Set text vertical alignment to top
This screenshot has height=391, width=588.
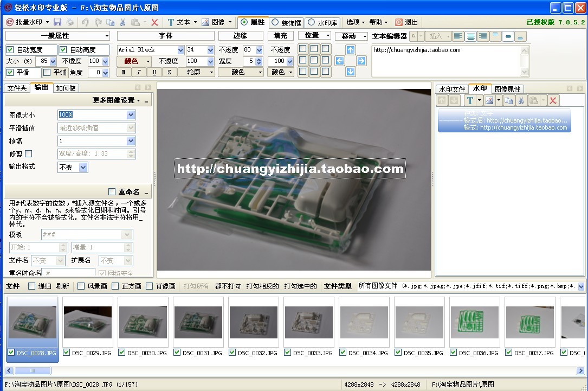495,36
